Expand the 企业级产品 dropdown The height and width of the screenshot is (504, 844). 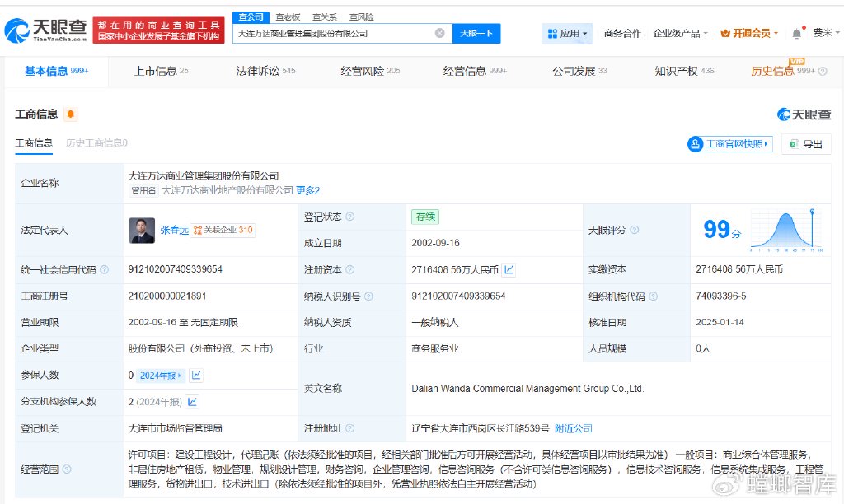[x=681, y=34]
